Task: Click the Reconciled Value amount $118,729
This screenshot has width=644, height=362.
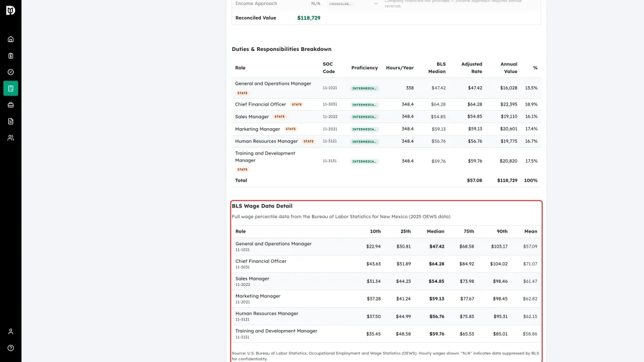Action: click(x=309, y=18)
